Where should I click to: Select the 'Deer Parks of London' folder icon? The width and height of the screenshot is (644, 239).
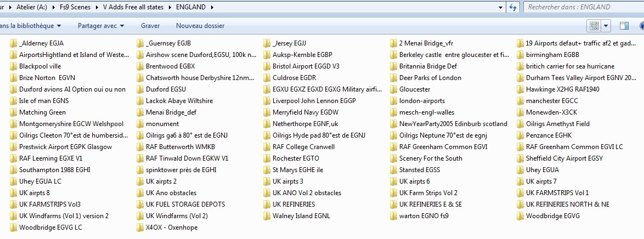[393, 78]
